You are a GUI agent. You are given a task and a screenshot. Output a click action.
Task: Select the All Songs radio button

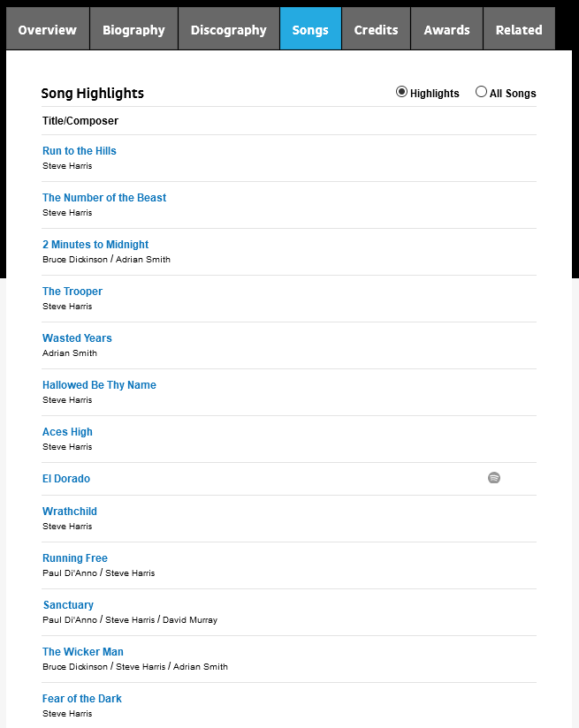pyautogui.click(x=481, y=92)
